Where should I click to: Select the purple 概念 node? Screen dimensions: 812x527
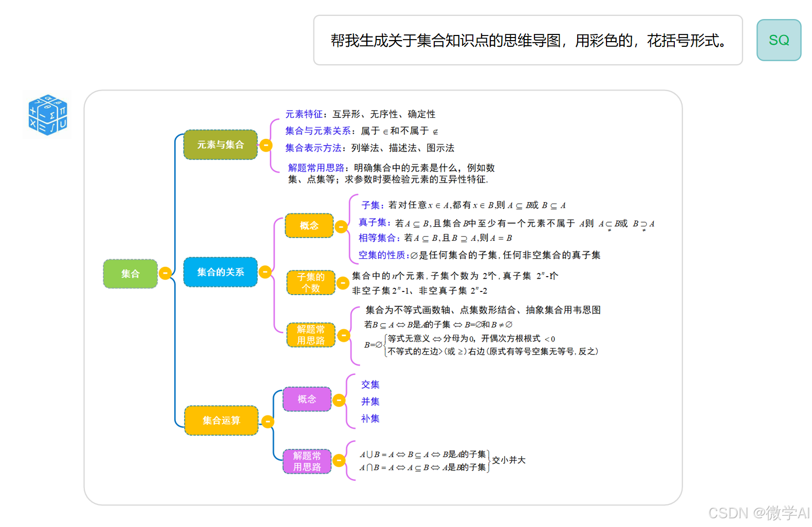(x=307, y=399)
